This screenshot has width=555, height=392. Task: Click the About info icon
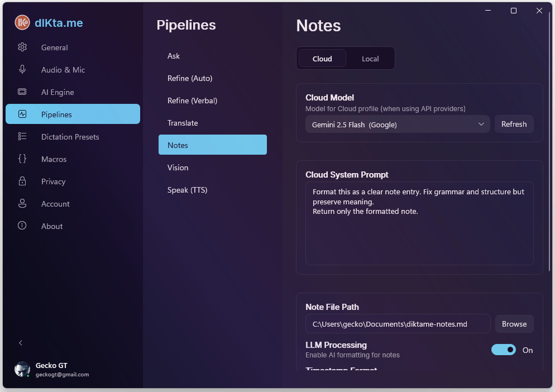tap(22, 226)
